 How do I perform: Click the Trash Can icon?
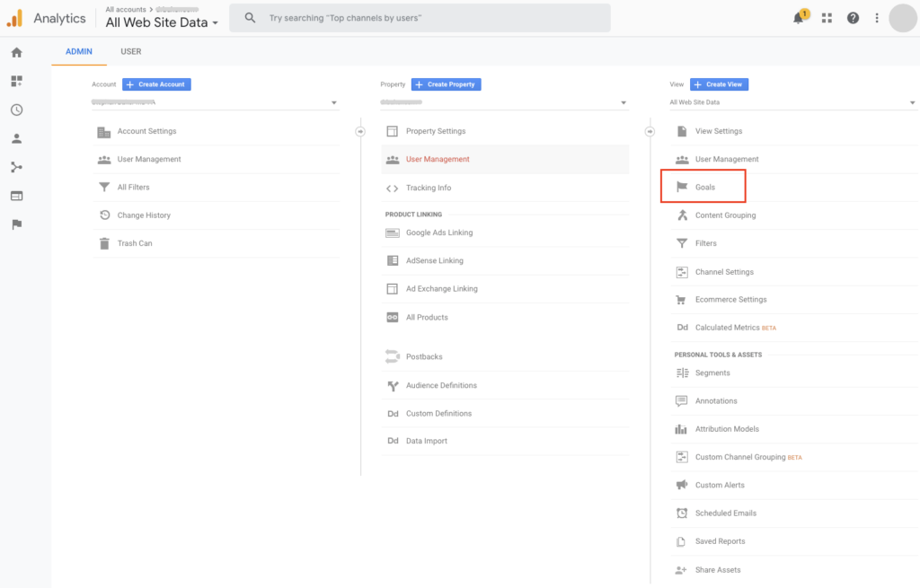tap(104, 243)
